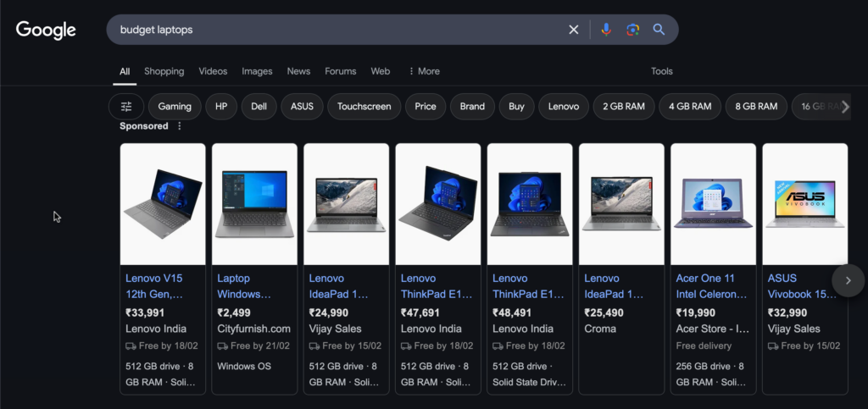The image size is (868, 409).
Task: Open the Acer One 11 Intel Celeron link
Action: 711,286
